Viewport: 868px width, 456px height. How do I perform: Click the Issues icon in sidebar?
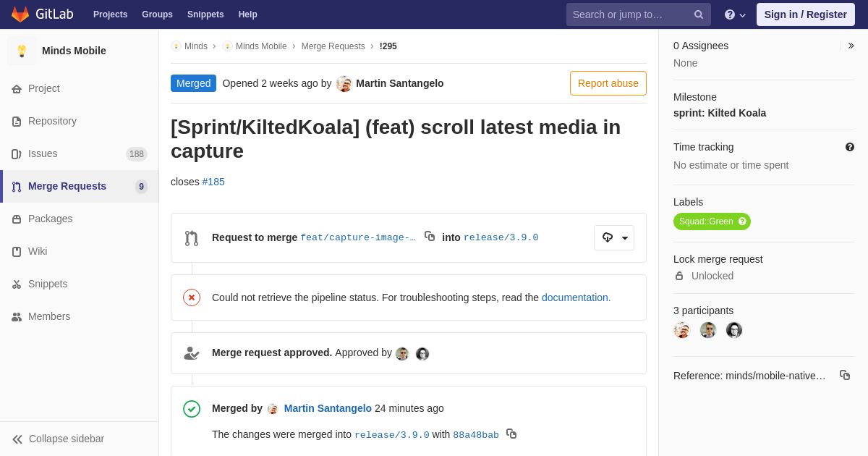pos(17,154)
